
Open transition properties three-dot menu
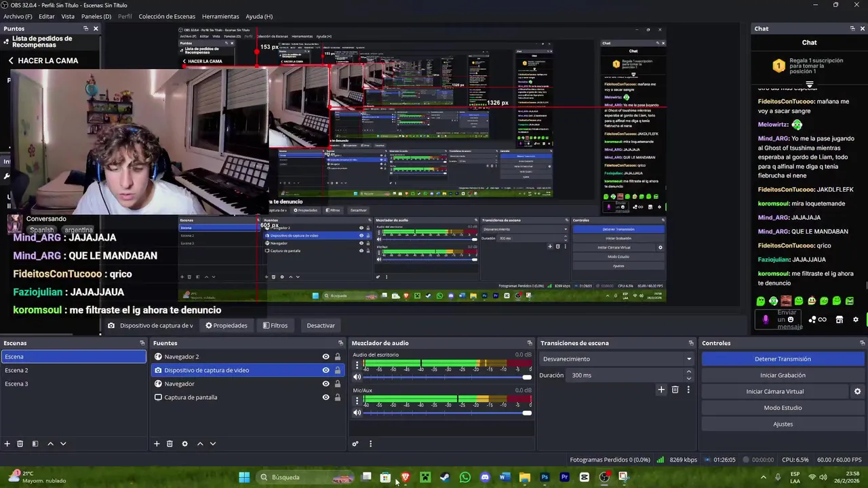pyautogui.click(x=688, y=389)
